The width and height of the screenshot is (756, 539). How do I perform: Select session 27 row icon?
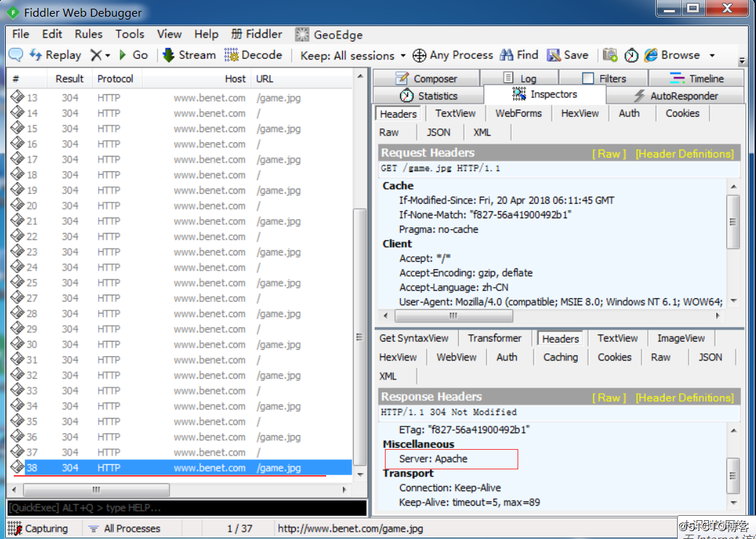coord(17,297)
